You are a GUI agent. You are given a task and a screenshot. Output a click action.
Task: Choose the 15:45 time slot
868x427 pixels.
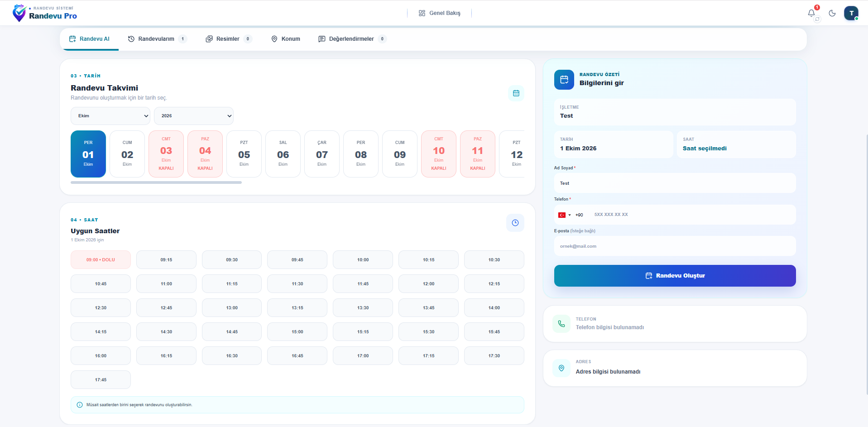tap(494, 332)
